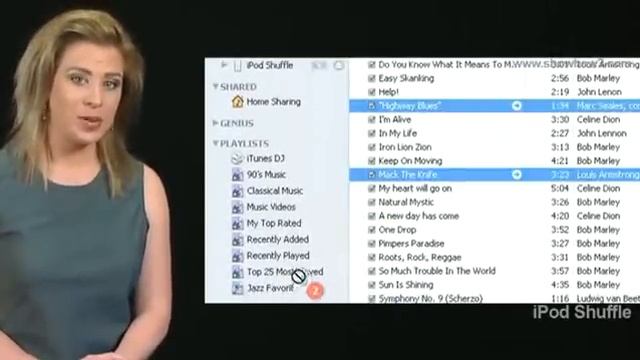Select the song I'm Alive
Image resolution: width=640 pixels, height=360 pixels.
[x=395, y=120]
